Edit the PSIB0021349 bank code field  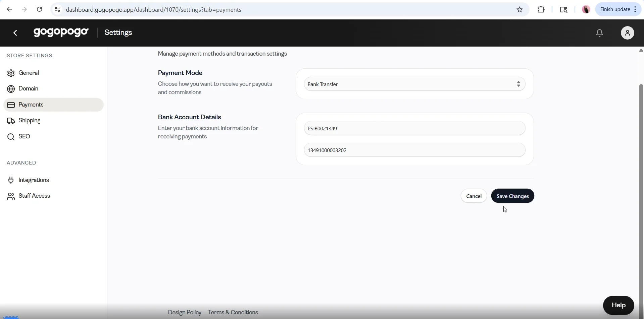pyautogui.click(x=414, y=128)
